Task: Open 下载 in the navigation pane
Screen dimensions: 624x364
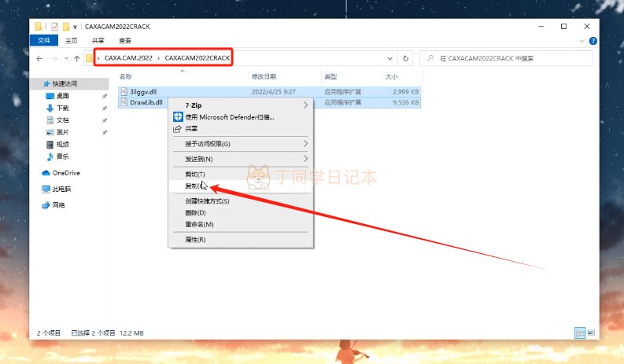Action: point(62,108)
